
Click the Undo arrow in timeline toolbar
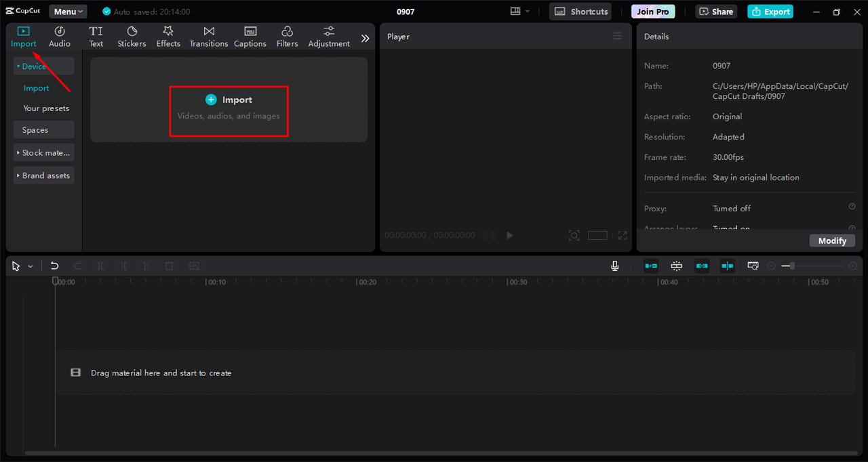coord(55,266)
